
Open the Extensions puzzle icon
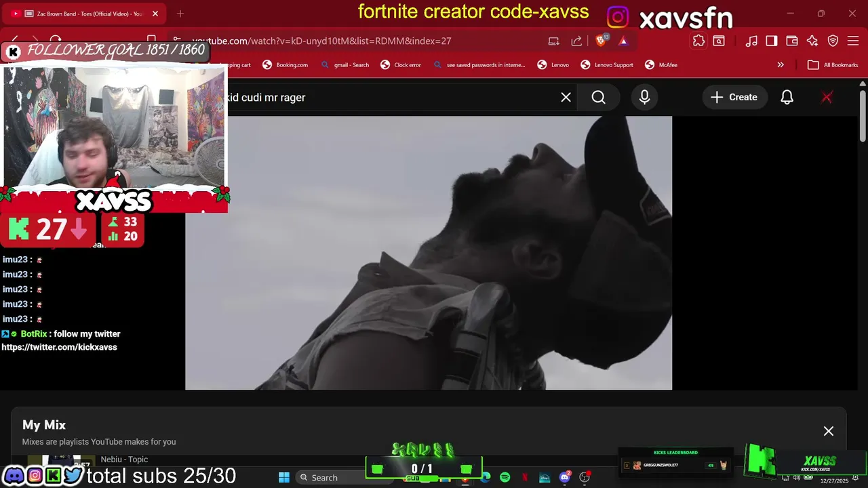pyautogui.click(x=698, y=41)
